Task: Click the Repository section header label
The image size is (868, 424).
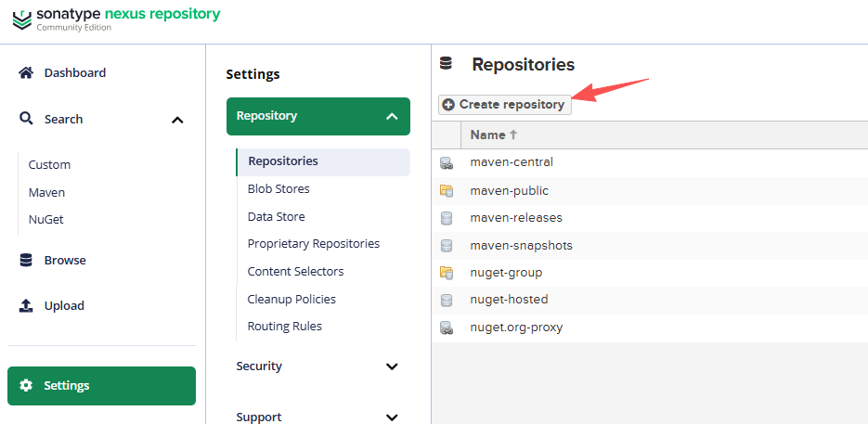Action: [x=266, y=116]
